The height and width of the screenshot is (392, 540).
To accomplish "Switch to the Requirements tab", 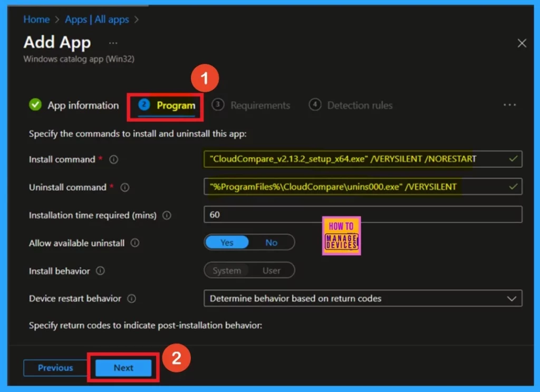I will click(x=251, y=105).
